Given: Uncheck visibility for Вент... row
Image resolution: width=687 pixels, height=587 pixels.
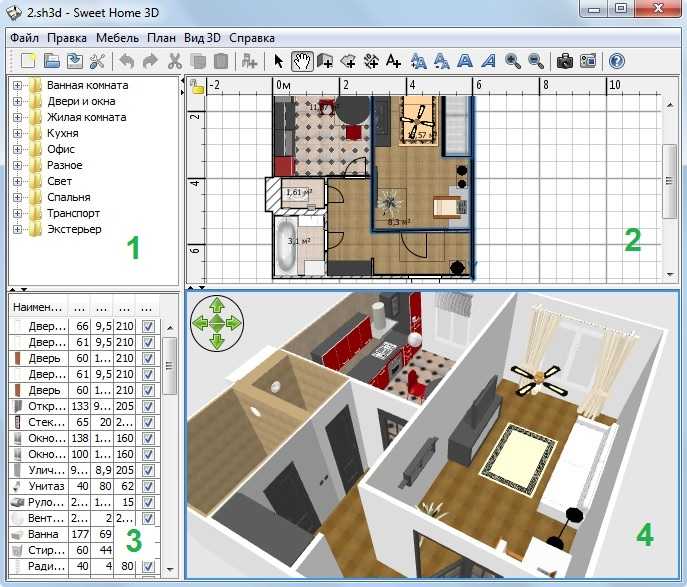Looking at the screenshot, I should [149, 518].
